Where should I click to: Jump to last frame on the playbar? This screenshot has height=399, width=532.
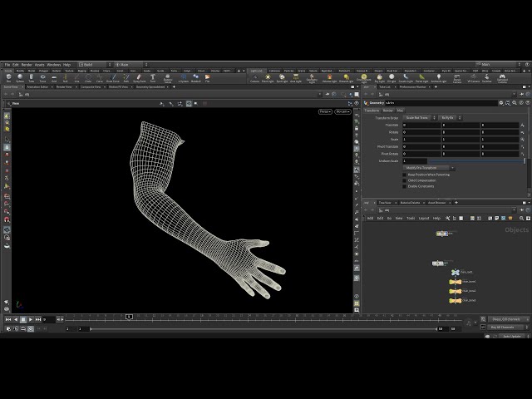(38, 319)
